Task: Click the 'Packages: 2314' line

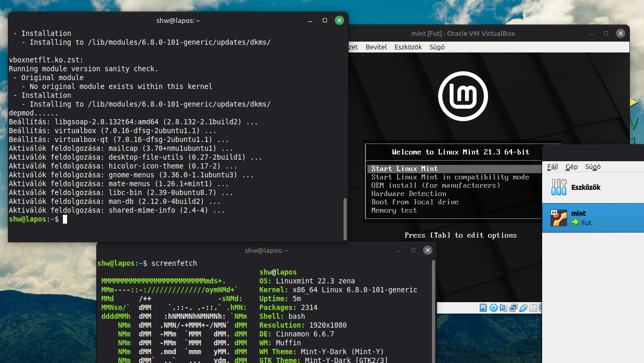Action: (x=288, y=307)
